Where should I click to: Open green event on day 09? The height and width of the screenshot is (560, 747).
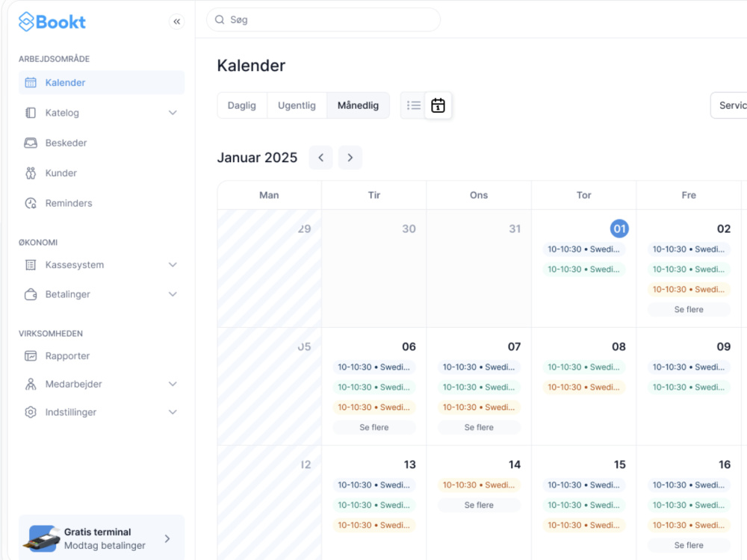[689, 387]
